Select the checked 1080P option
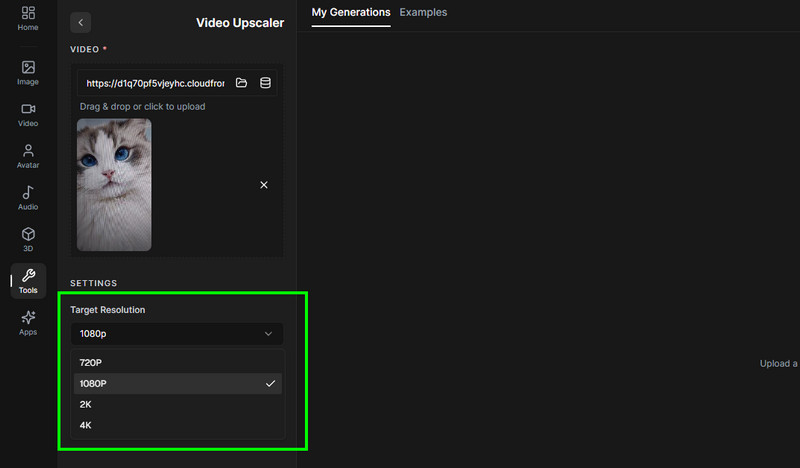The width and height of the screenshot is (800, 468). (178, 383)
